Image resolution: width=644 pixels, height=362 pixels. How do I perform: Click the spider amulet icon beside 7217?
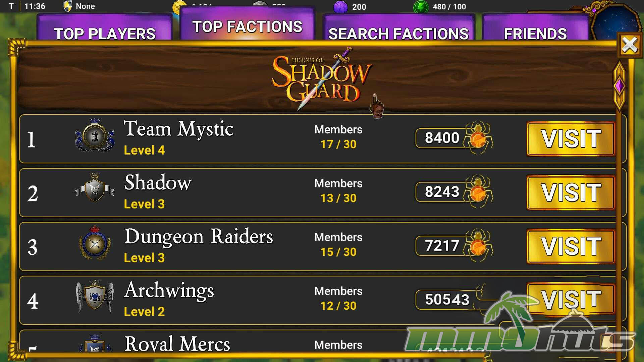[478, 245]
